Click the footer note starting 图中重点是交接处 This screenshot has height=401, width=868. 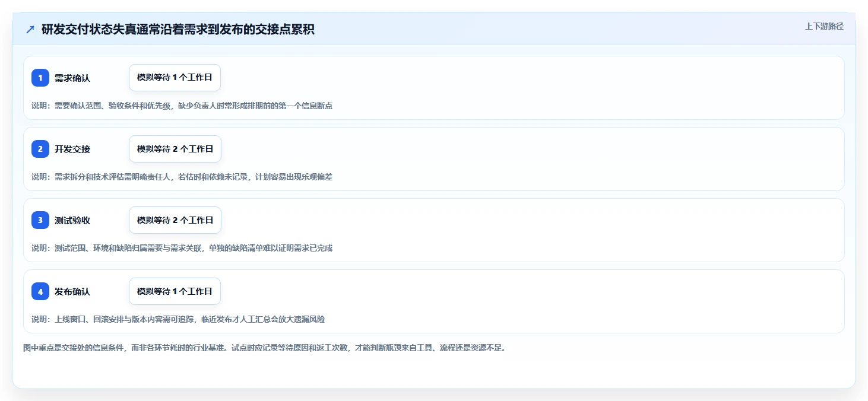[265, 348]
